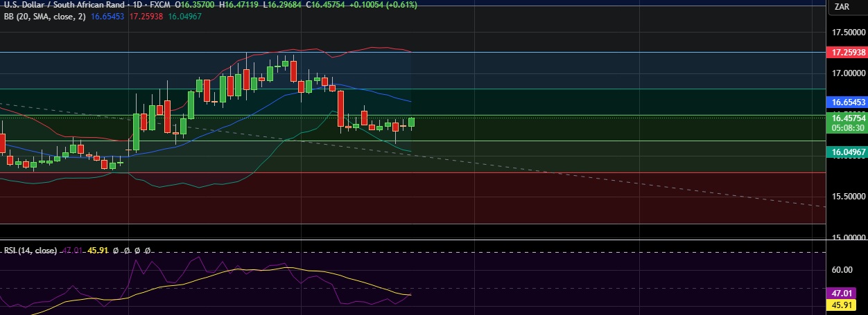Click the 16.45754 current price label
868x315 pixels.
point(847,118)
